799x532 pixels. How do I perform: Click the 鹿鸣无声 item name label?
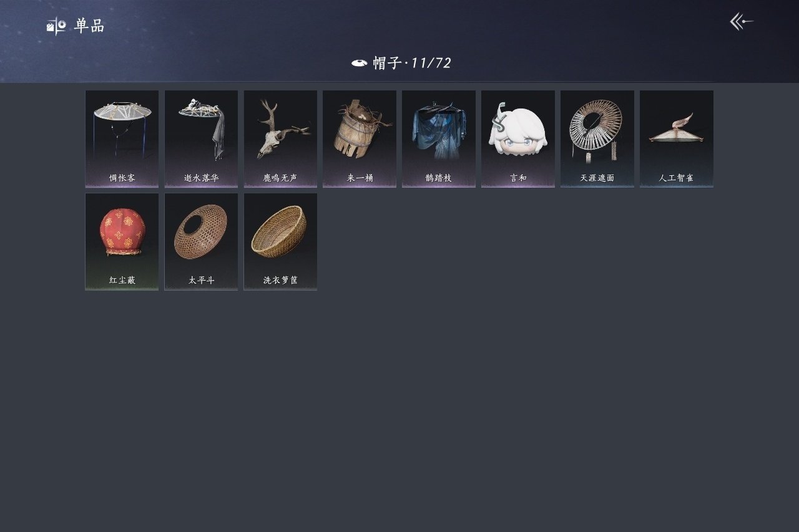click(280, 178)
